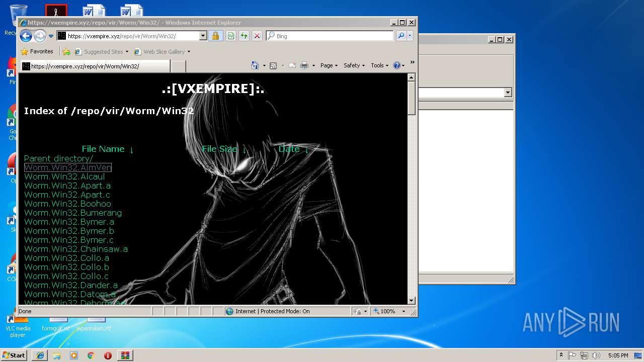Open the Help question mark icon
644x362 pixels.
pyautogui.click(x=397, y=65)
